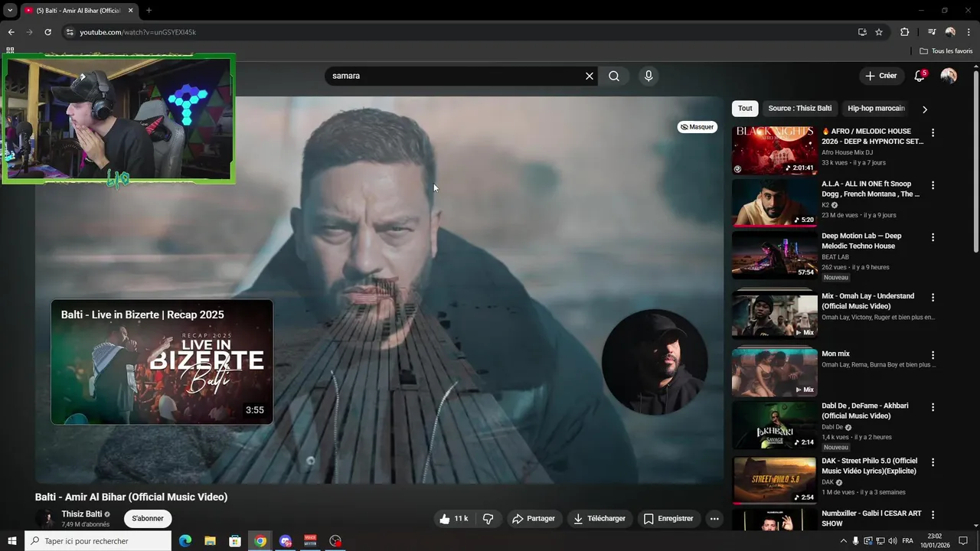Open the Thisiz Balti channel avatar

pyautogui.click(x=45, y=519)
